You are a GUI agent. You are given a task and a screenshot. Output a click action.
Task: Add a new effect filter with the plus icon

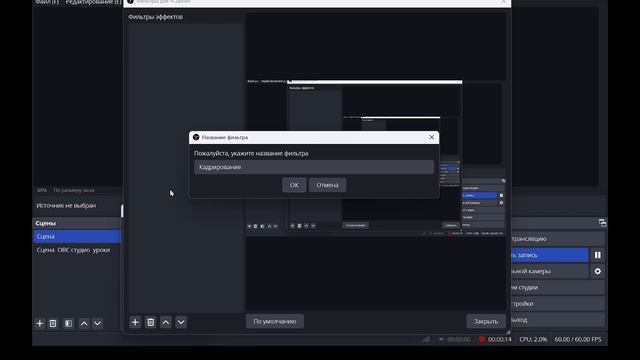point(135,322)
